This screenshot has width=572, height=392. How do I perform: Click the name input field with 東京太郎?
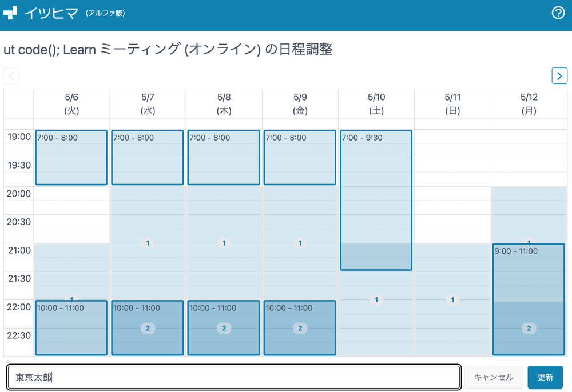click(233, 377)
